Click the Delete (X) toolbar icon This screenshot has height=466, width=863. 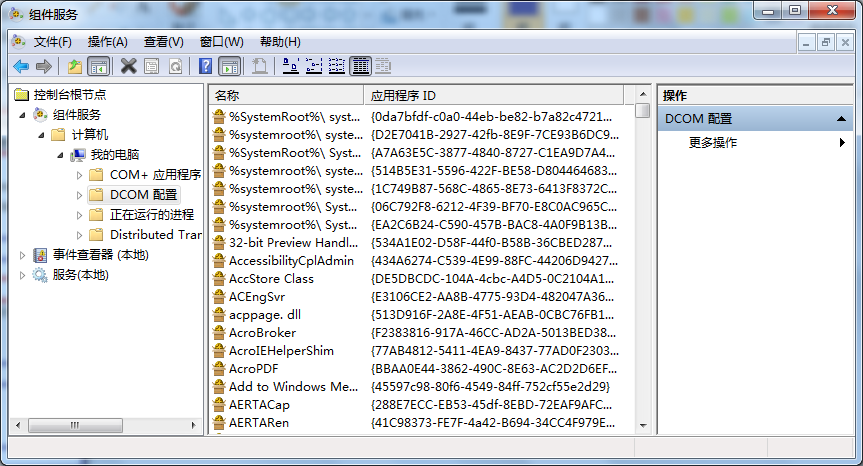(128, 67)
